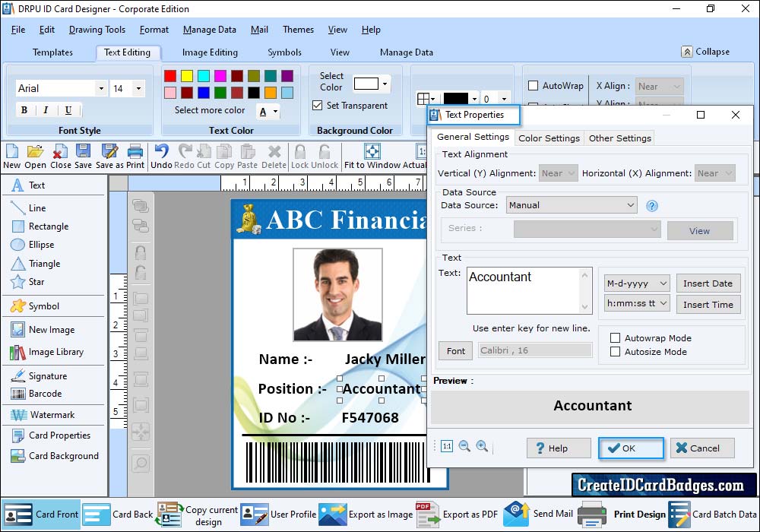760x532 pixels.
Task: Toggle Bold font style
Action: (x=24, y=110)
